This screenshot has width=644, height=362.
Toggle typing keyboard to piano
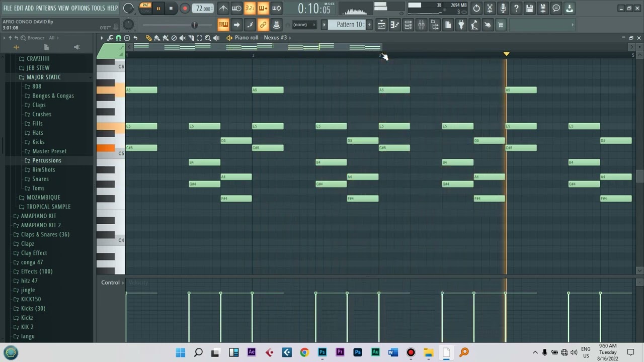click(x=223, y=25)
